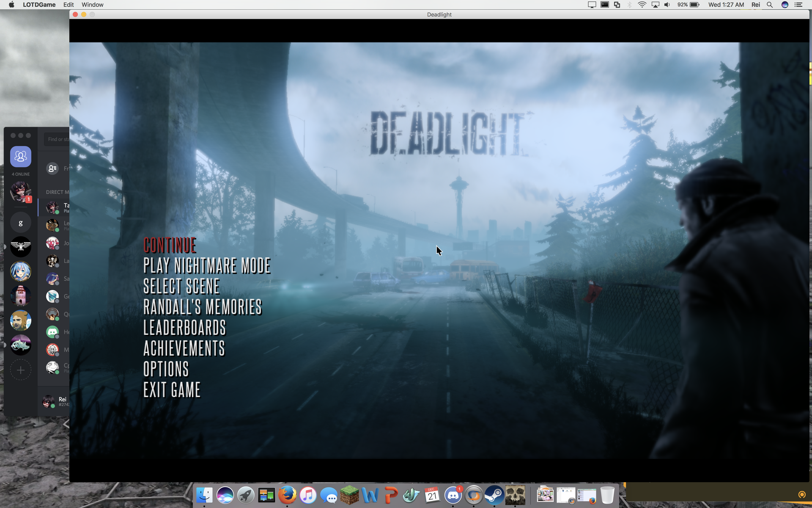This screenshot has height=508, width=812.
Task: Open Microsoft Word from the Dock
Action: click(x=370, y=495)
